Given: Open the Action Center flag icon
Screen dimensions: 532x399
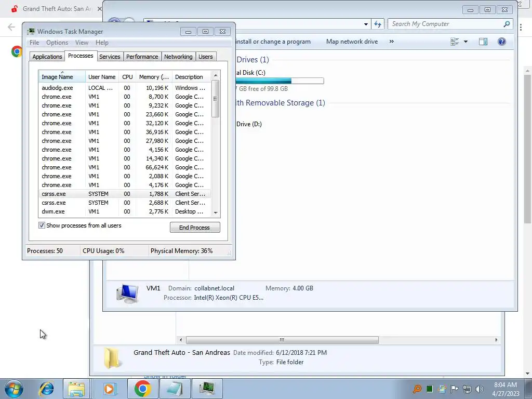Looking at the screenshot, I should coord(454,389).
